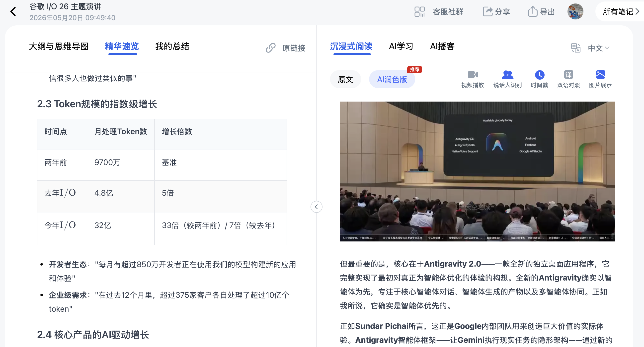Switch to AI学习 tab
The image size is (644, 347).
401,47
